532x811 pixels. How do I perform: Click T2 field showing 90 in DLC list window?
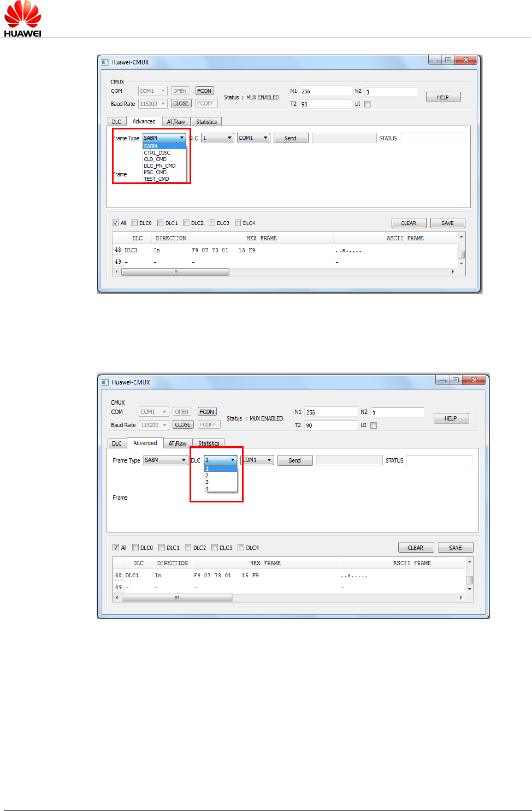click(x=331, y=425)
